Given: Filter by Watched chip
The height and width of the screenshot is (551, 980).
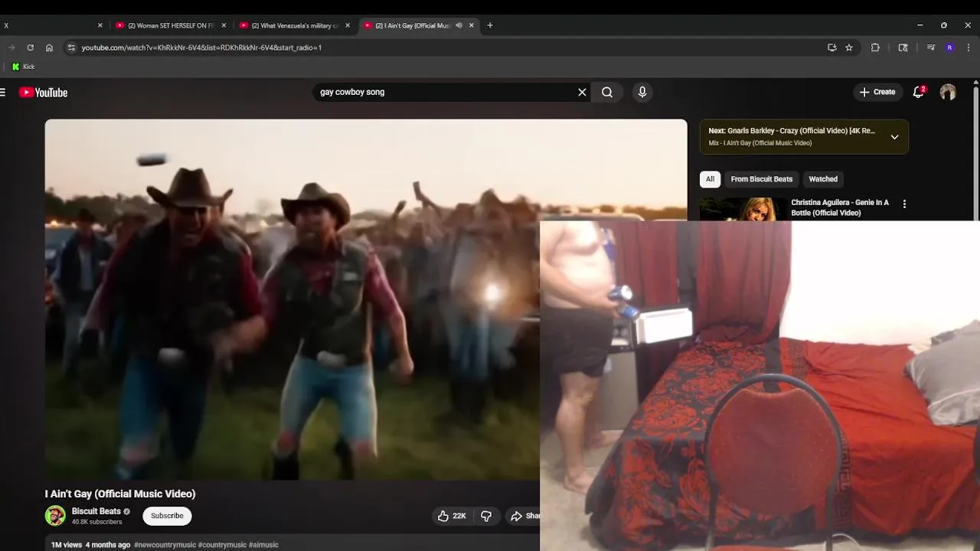Looking at the screenshot, I should [x=823, y=179].
